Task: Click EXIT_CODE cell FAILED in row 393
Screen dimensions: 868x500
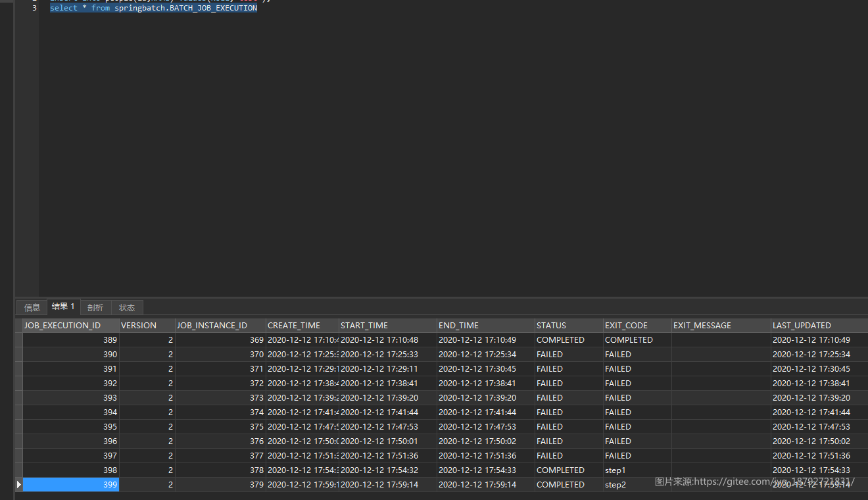Action: pos(637,398)
